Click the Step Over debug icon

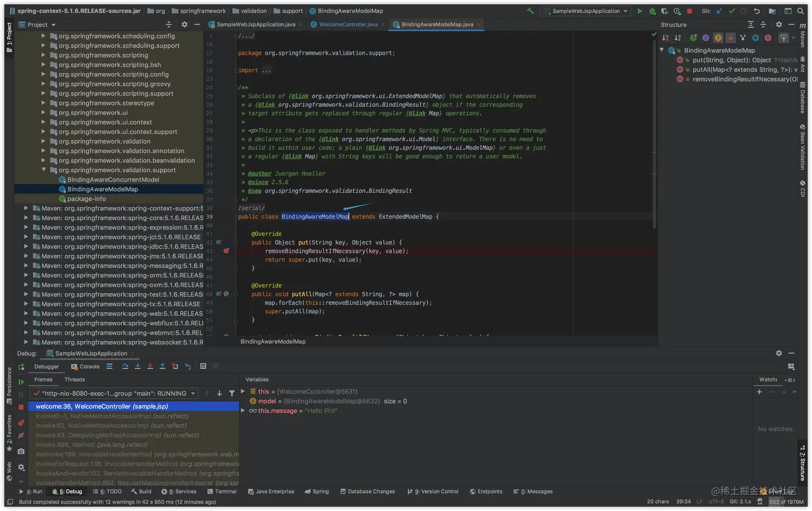125,366
